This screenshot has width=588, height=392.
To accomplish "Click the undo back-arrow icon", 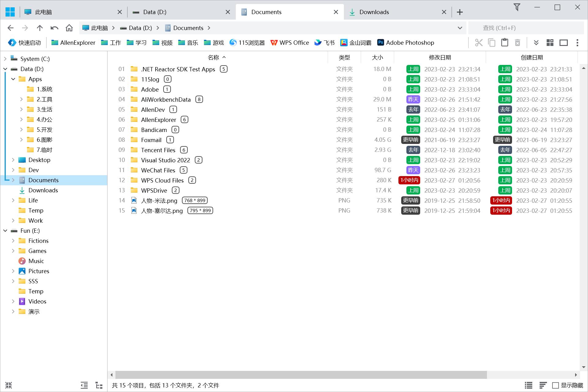I will click(55, 28).
